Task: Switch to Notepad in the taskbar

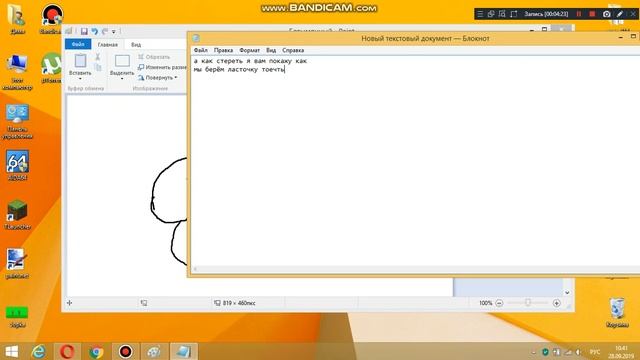Action: [x=183, y=352]
